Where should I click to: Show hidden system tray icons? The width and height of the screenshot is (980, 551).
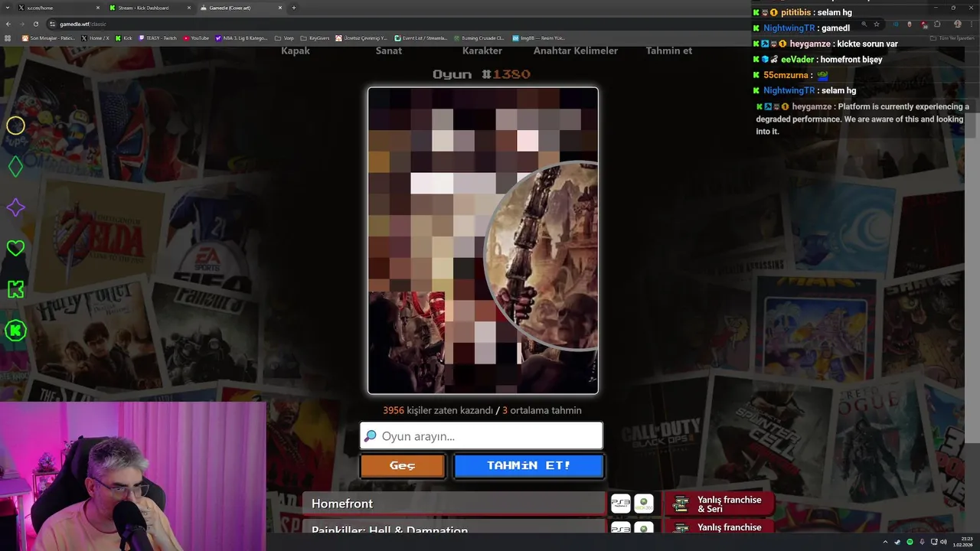pyautogui.click(x=886, y=542)
